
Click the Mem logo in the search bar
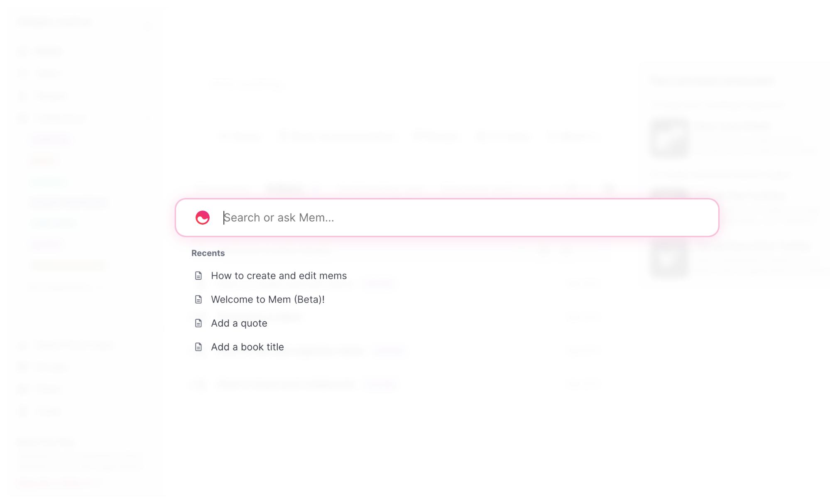tap(202, 217)
